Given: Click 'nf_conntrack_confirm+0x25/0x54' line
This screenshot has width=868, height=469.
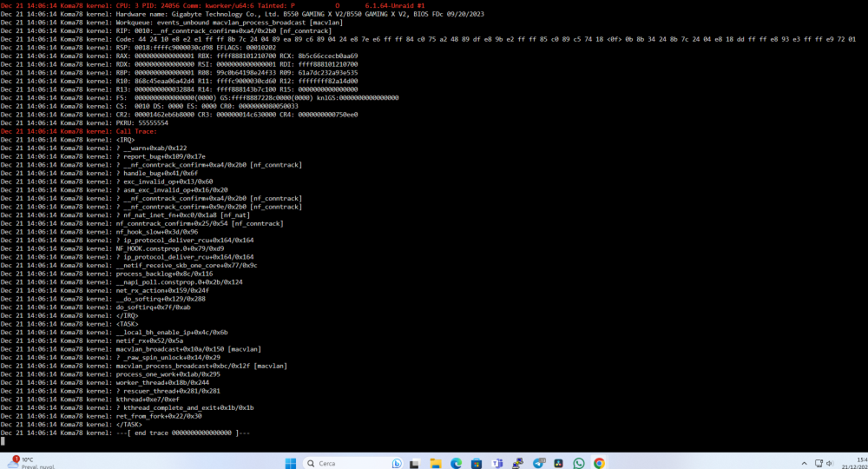Looking at the screenshot, I should (x=141, y=223).
